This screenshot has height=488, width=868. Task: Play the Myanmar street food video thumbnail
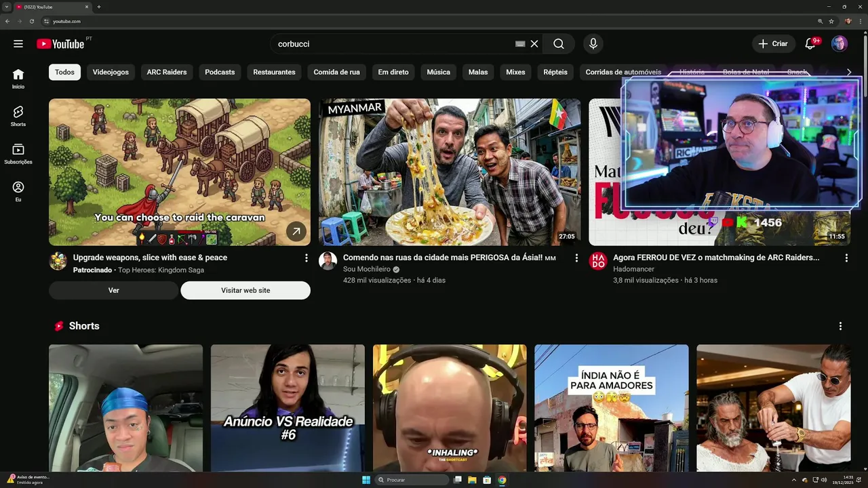[450, 172]
